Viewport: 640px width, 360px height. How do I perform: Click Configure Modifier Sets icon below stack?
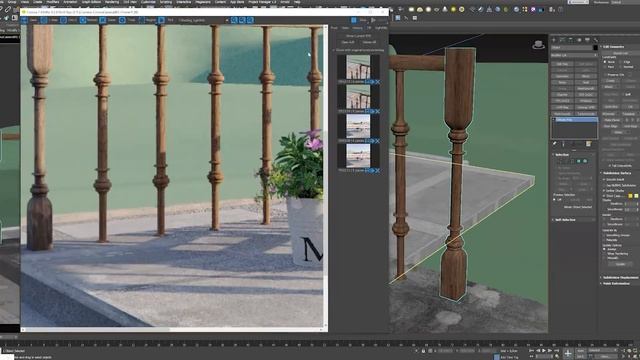coord(589,144)
